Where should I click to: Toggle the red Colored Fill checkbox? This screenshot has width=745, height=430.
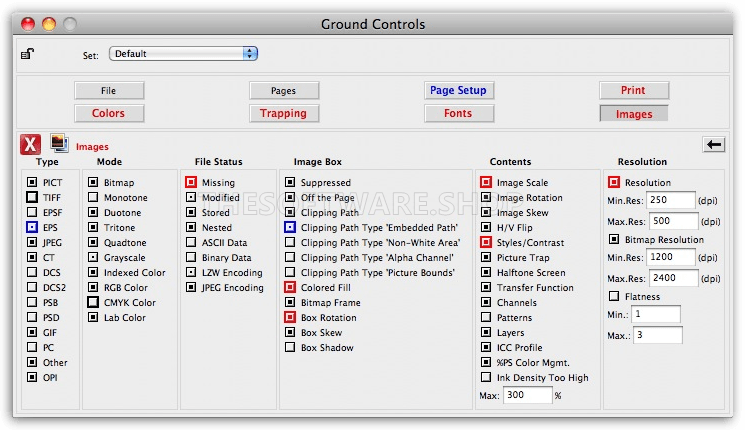pos(290,287)
